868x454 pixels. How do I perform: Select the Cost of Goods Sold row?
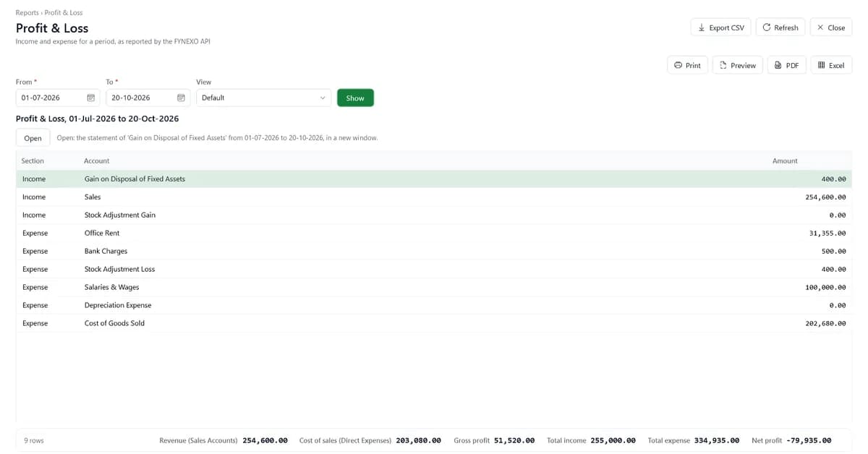tap(434, 323)
